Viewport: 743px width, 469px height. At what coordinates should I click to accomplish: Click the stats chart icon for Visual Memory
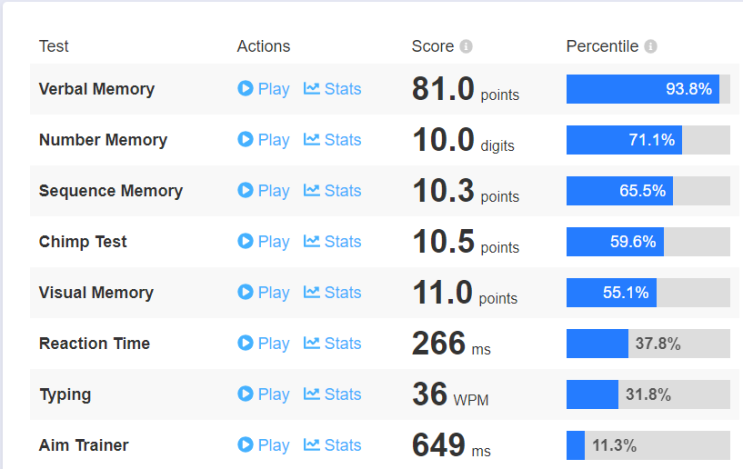click(x=312, y=293)
